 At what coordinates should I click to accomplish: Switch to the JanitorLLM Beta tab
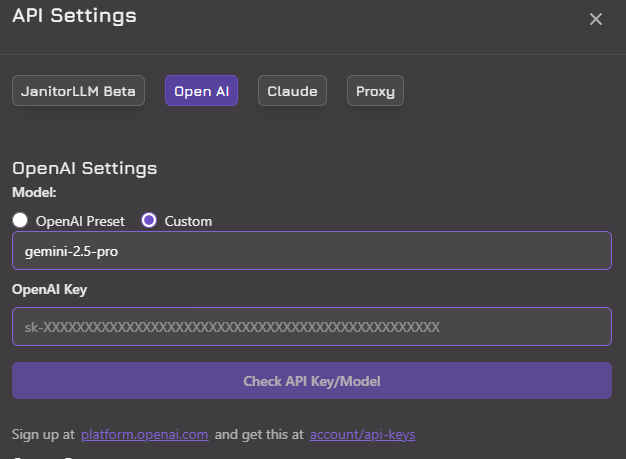(x=78, y=91)
